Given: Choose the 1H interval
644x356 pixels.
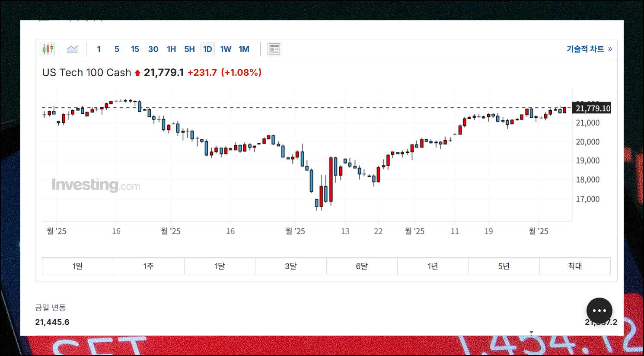Looking at the screenshot, I should pos(171,49).
